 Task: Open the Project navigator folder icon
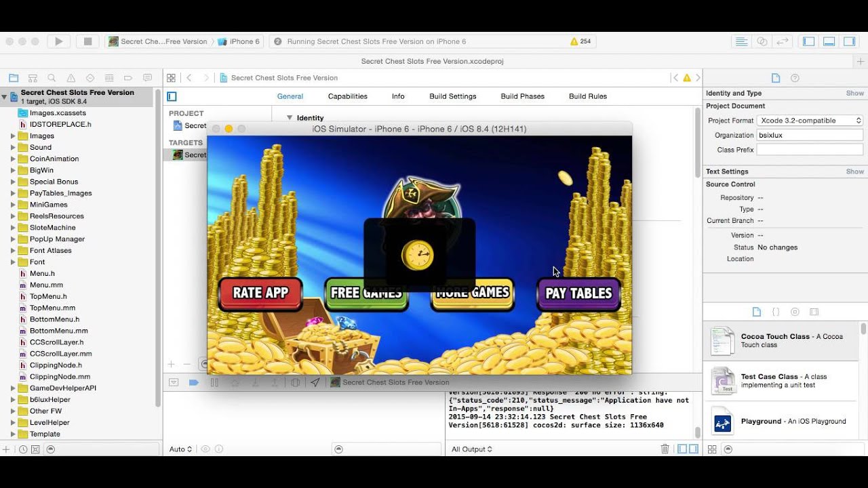13,78
